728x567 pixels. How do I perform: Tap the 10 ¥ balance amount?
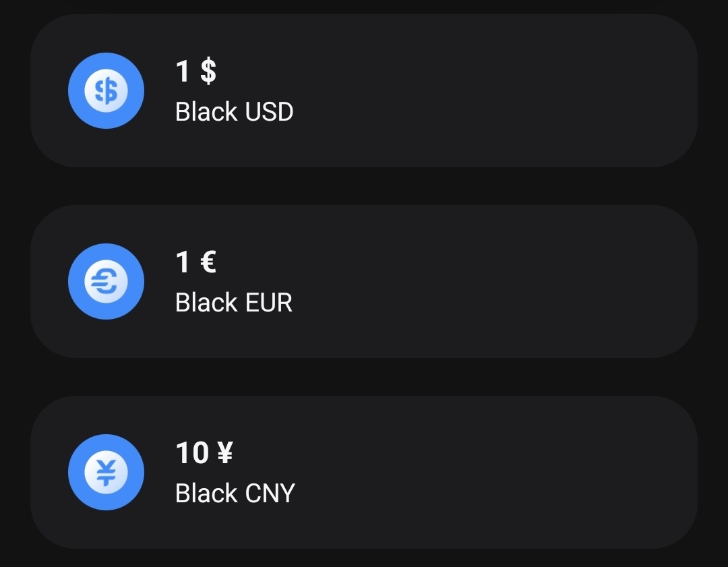[203, 453]
